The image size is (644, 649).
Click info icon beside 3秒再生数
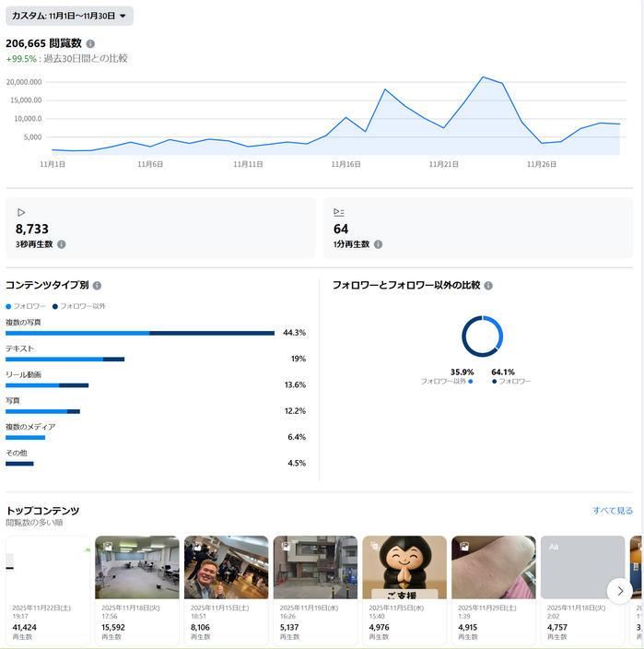point(62,244)
